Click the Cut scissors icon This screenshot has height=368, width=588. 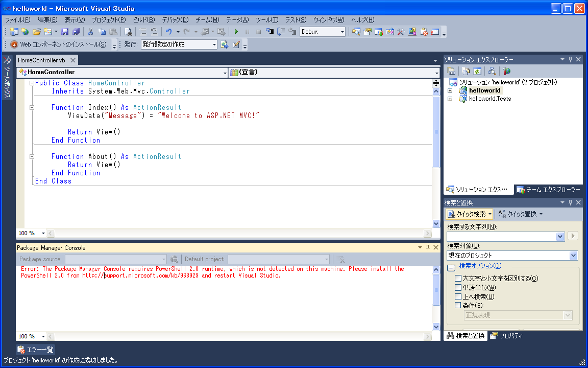coord(90,32)
